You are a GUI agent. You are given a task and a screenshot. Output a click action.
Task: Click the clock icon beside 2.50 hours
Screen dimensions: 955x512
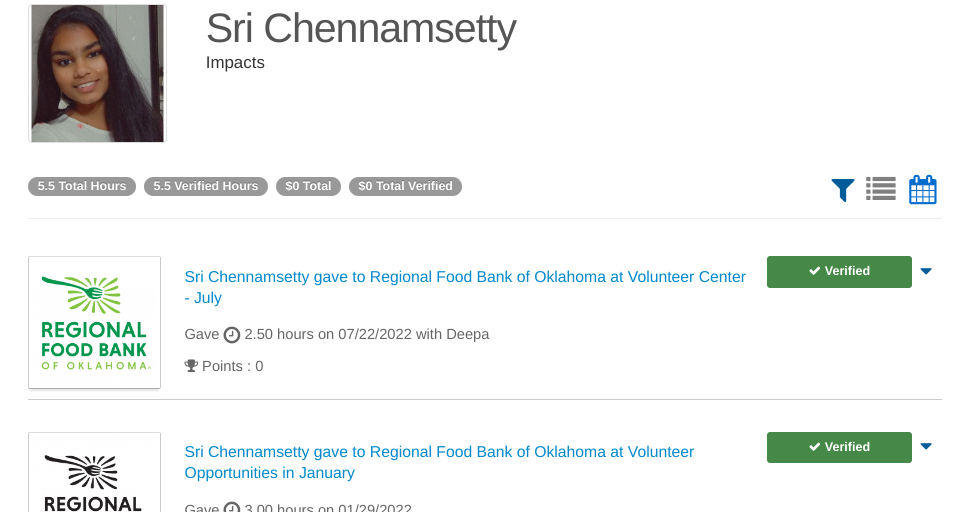(232, 334)
